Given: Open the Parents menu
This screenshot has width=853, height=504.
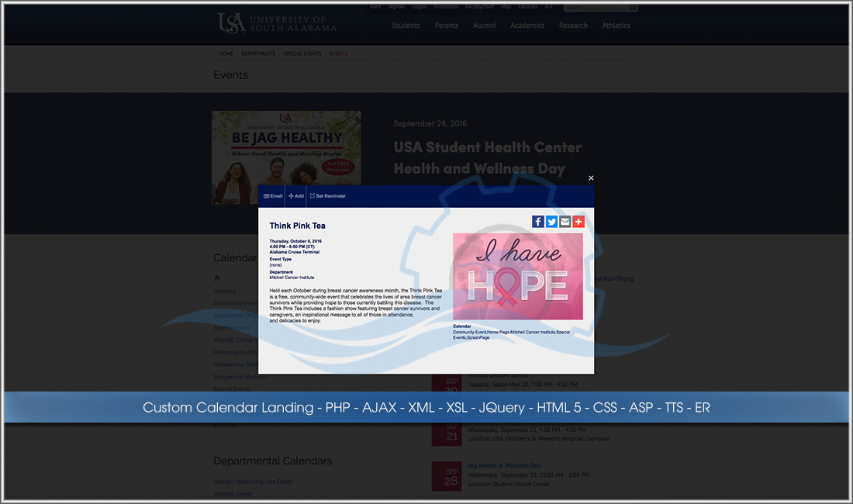Looking at the screenshot, I should click(x=446, y=26).
